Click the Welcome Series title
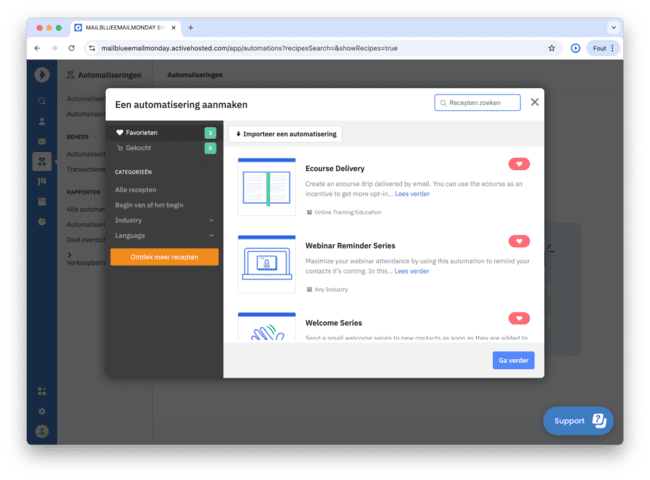This screenshot has width=650, height=480. click(x=334, y=323)
